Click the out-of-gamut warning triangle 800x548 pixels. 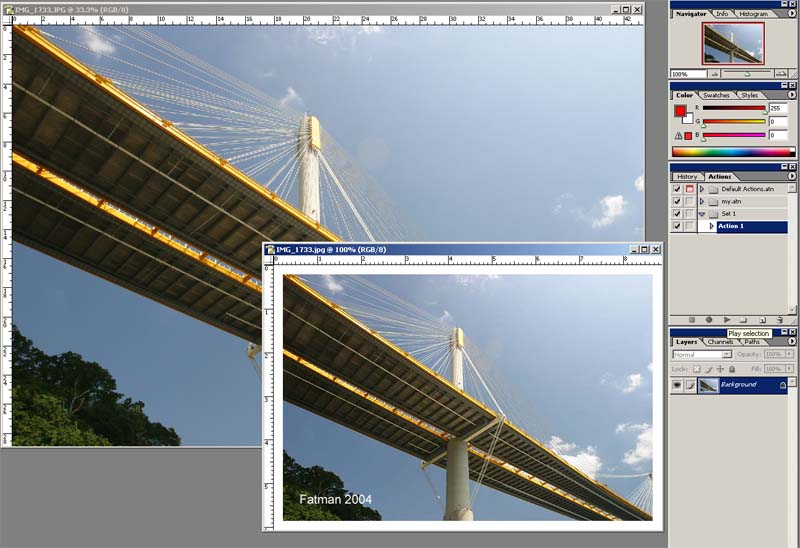(678, 136)
